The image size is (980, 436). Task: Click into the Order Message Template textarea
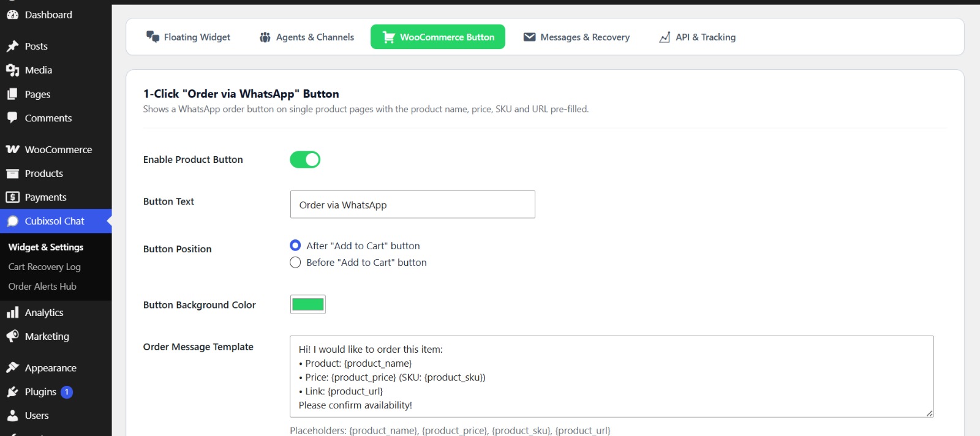click(612, 377)
